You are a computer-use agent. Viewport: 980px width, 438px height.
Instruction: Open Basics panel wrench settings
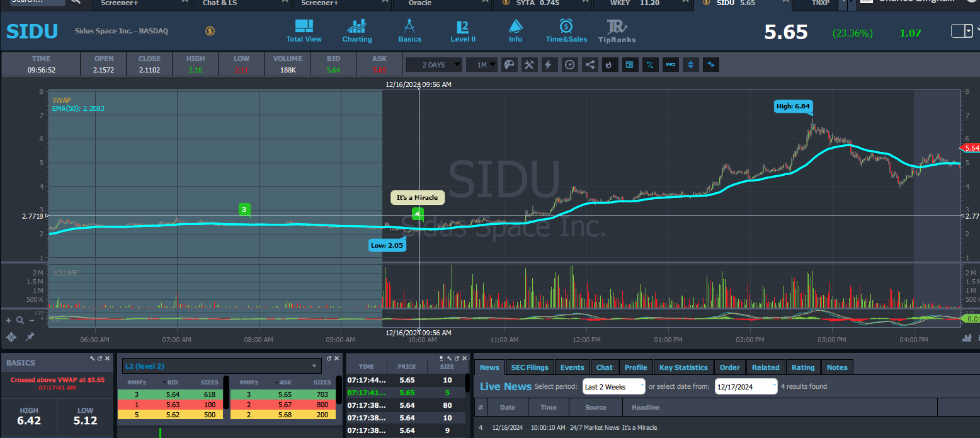[93, 358]
